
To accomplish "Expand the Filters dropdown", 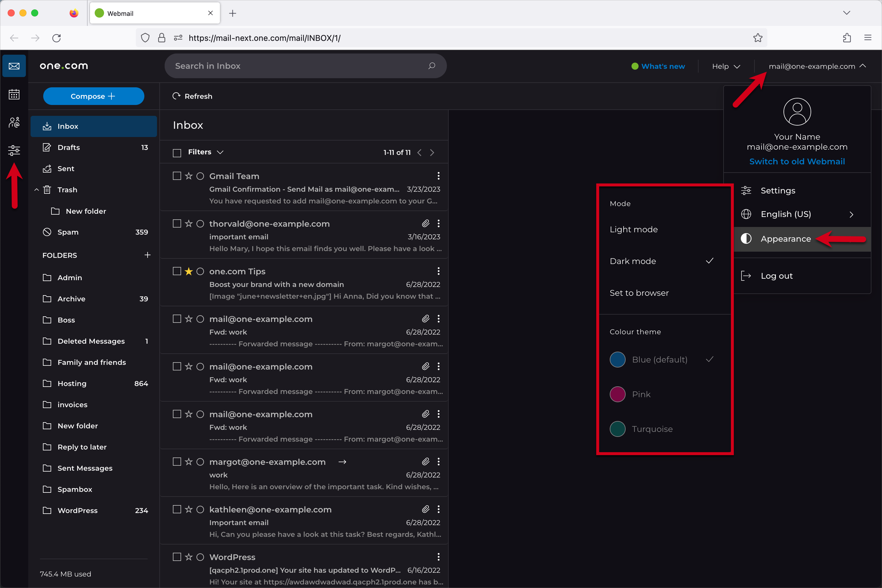I will tap(206, 152).
